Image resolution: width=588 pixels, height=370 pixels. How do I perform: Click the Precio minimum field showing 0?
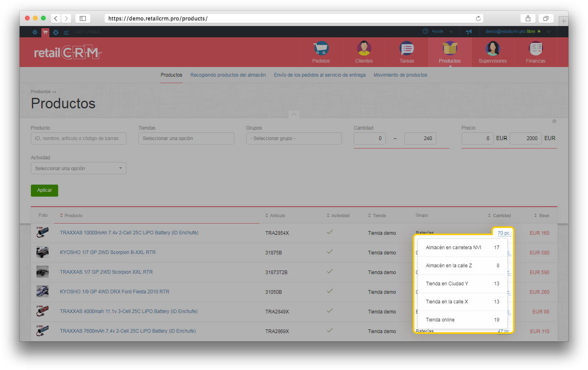pyautogui.click(x=478, y=138)
